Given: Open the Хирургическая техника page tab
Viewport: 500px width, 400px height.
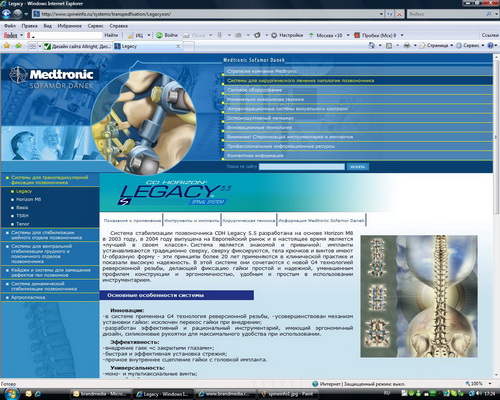Looking at the screenshot, I should (x=249, y=221).
